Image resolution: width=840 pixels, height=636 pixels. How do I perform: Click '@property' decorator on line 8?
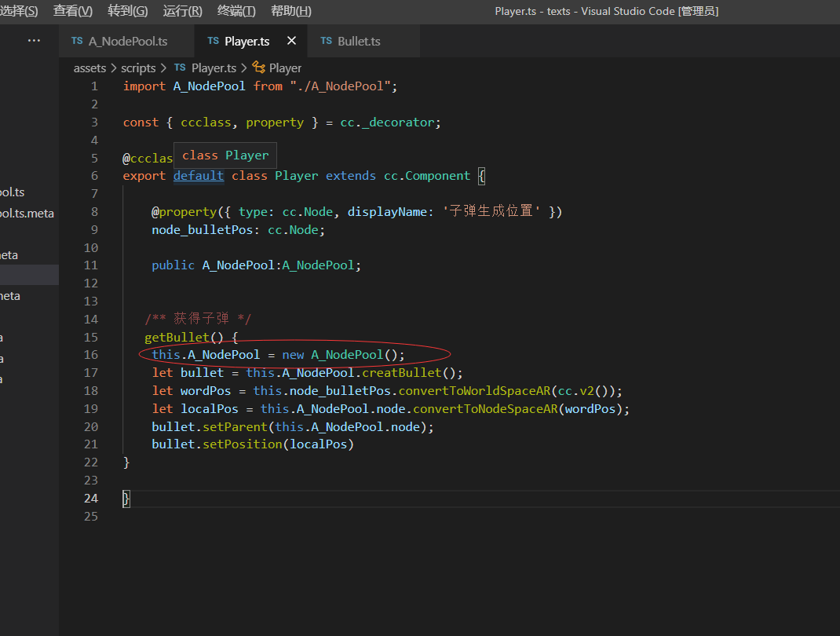pyautogui.click(x=184, y=212)
